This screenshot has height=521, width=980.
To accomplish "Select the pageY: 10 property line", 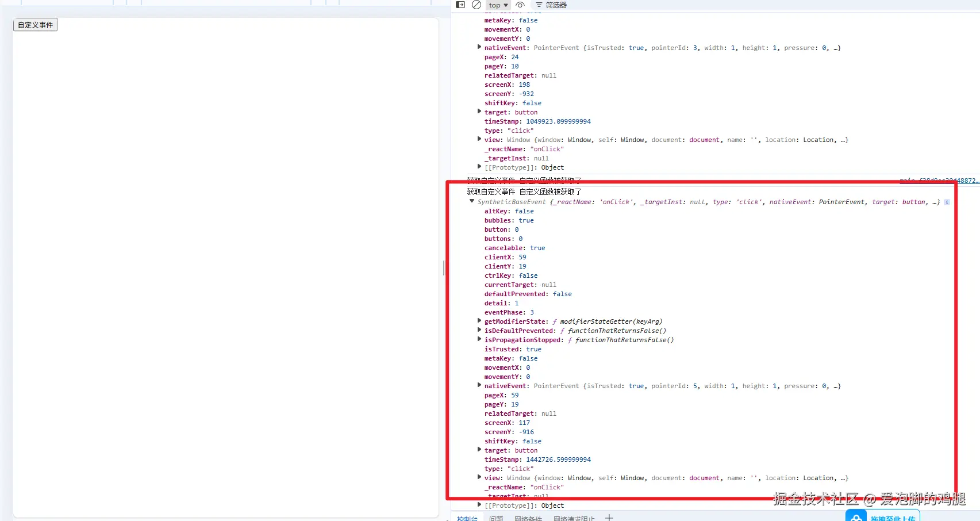I will coord(502,66).
